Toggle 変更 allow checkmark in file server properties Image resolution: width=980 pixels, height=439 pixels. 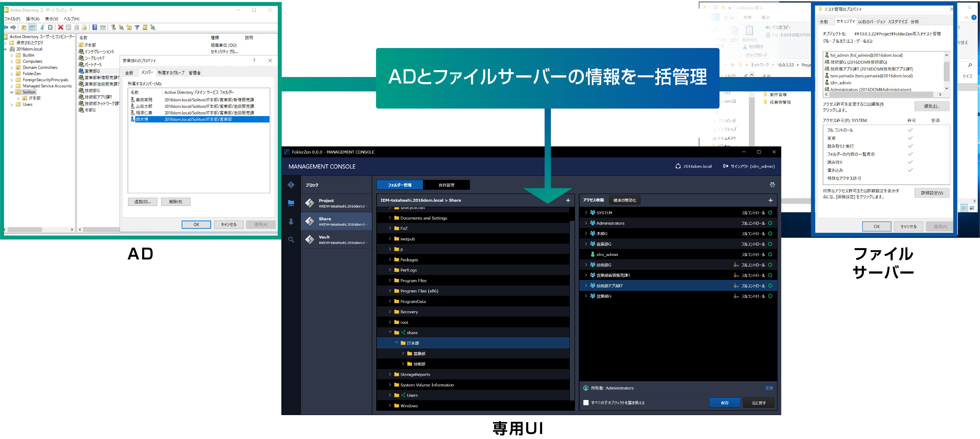(x=910, y=138)
